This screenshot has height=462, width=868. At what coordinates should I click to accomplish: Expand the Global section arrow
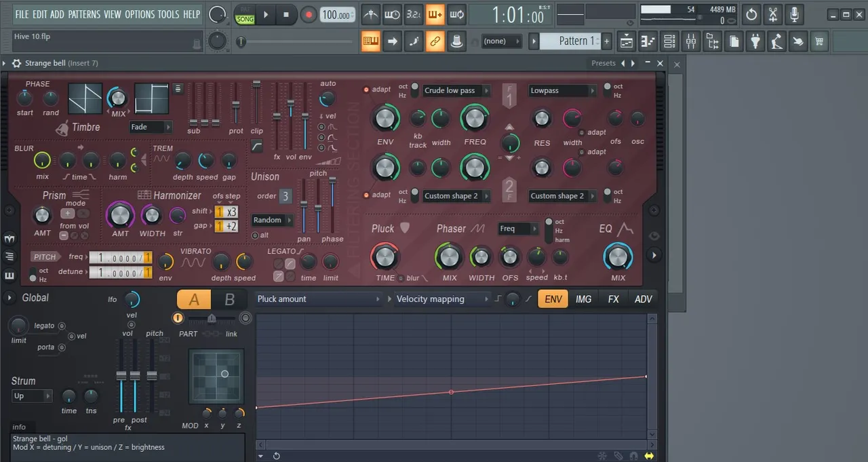(x=10, y=298)
